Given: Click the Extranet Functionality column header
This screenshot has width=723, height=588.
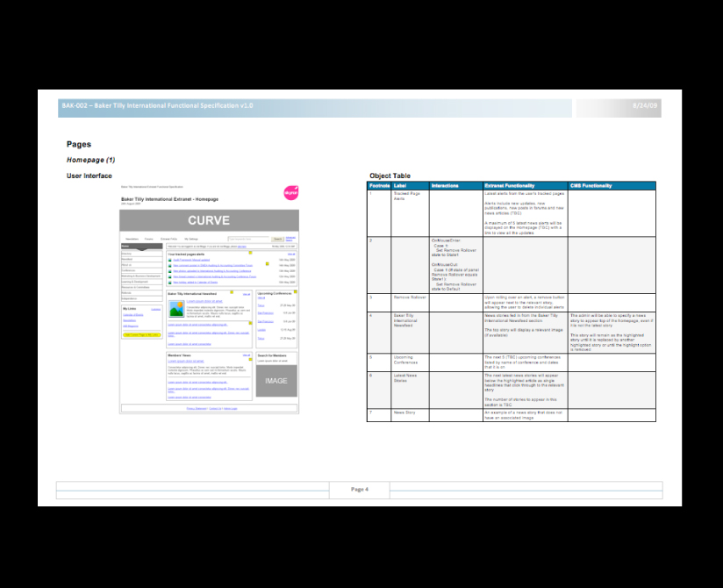Looking at the screenshot, I should [x=510, y=185].
